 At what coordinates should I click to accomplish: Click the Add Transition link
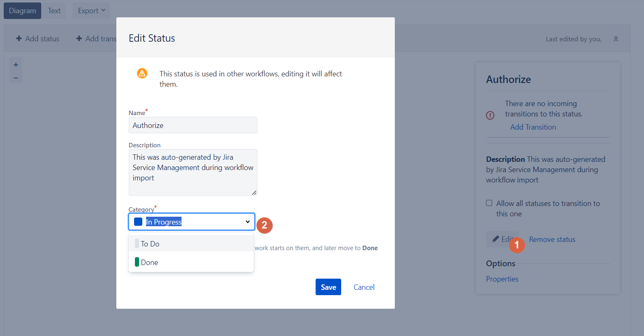tap(533, 127)
